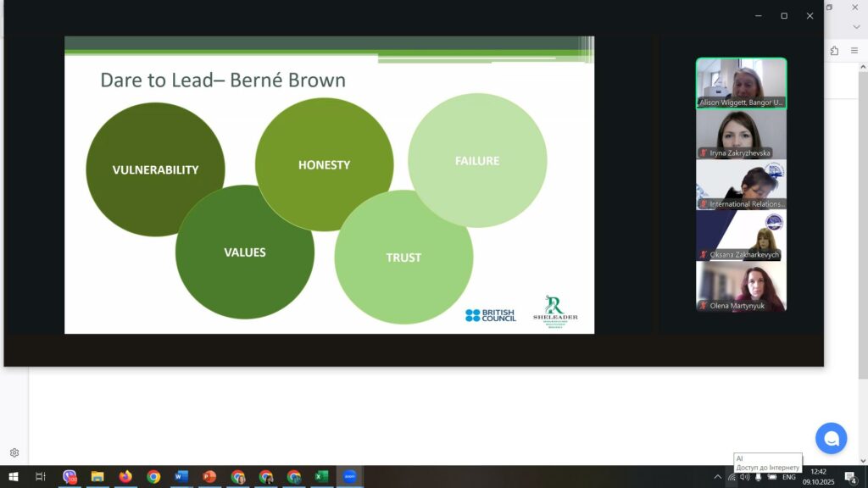Open the ENG language selector

click(x=788, y=477)
